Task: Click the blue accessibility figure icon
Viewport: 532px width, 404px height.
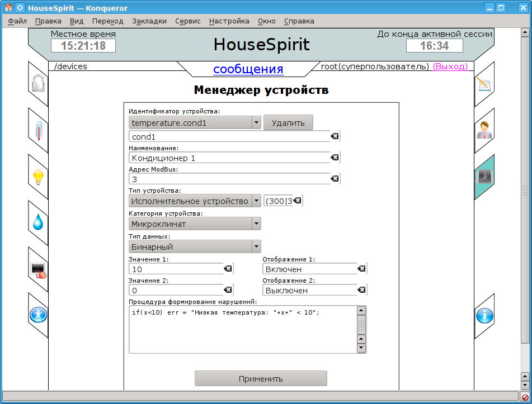Action: [38, 315]
